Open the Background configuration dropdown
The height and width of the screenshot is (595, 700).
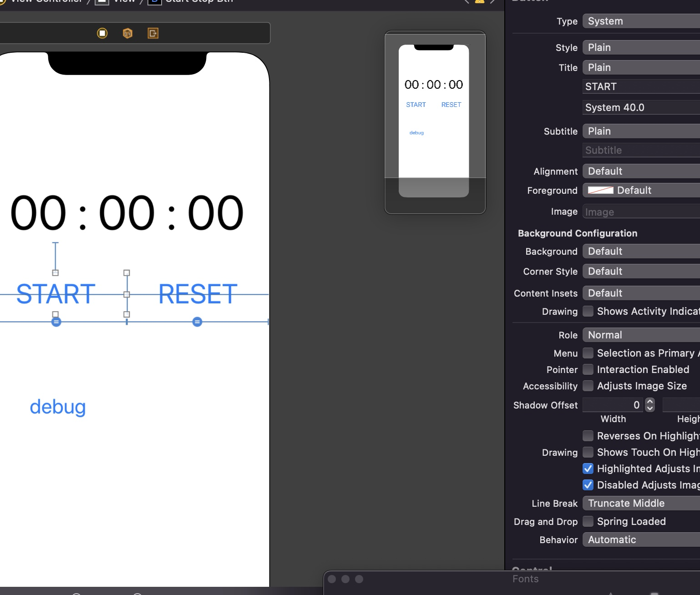click(x=641, y=251)
